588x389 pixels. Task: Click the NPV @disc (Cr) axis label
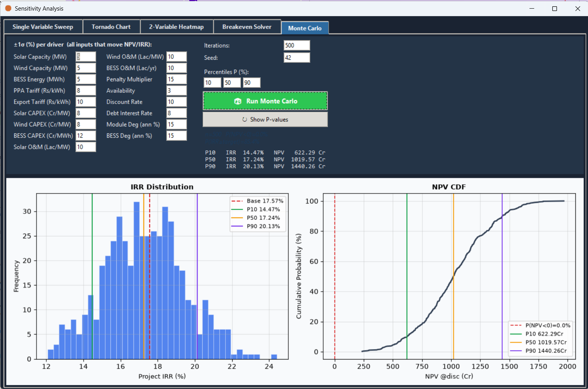pyautogui.click(x=449, y=376)
